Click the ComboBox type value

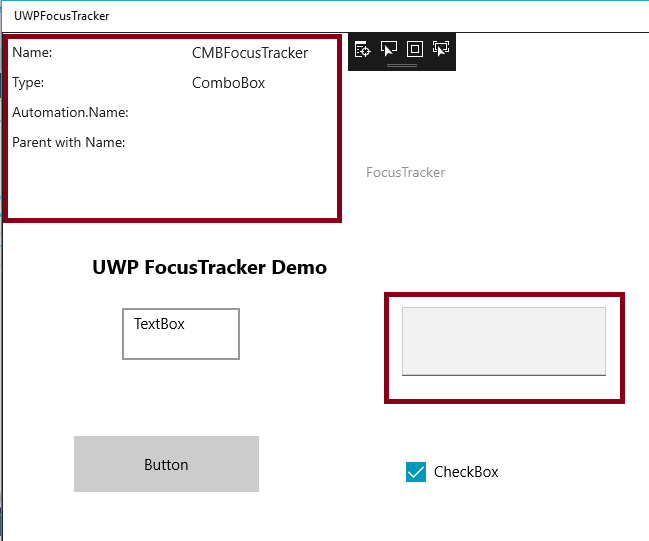pos(228,83)
